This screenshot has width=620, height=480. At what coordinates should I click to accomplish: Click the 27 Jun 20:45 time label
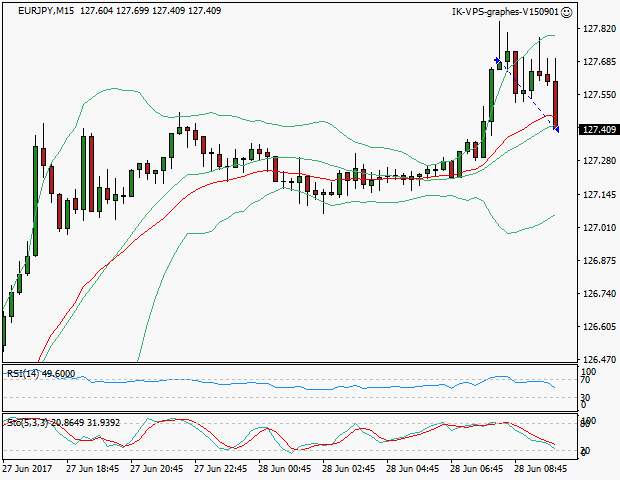tap(158, 468)
